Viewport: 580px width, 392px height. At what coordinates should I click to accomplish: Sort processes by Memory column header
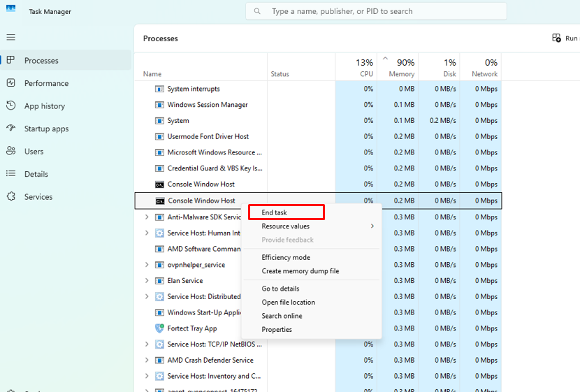tap(401, 68)
